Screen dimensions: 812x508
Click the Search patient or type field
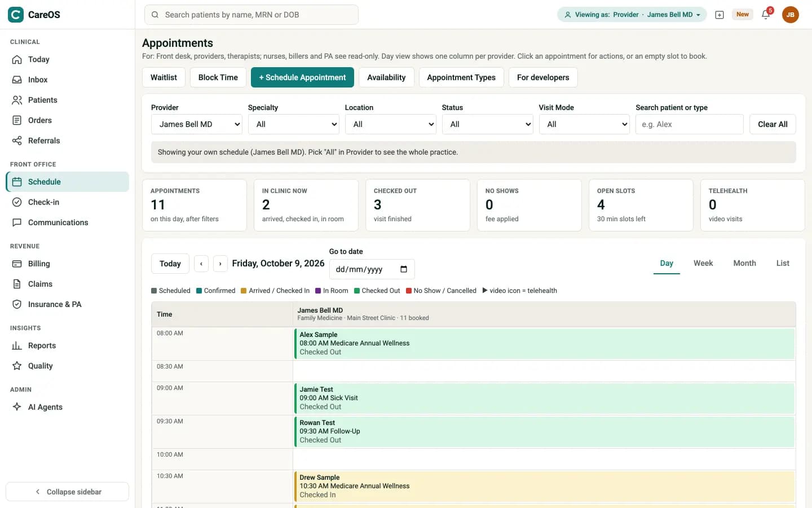coord(689,124)
